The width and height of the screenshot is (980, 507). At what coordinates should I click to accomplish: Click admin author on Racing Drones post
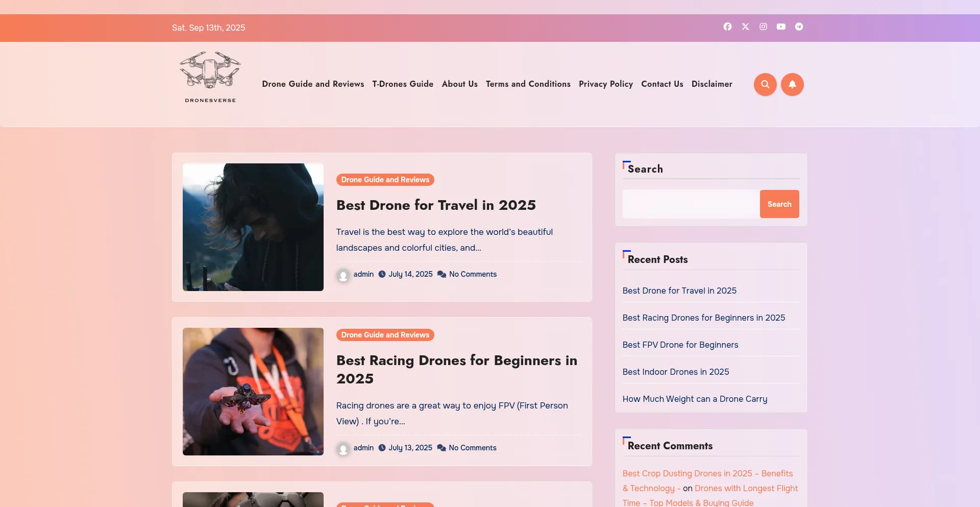[x=363, y=448]
